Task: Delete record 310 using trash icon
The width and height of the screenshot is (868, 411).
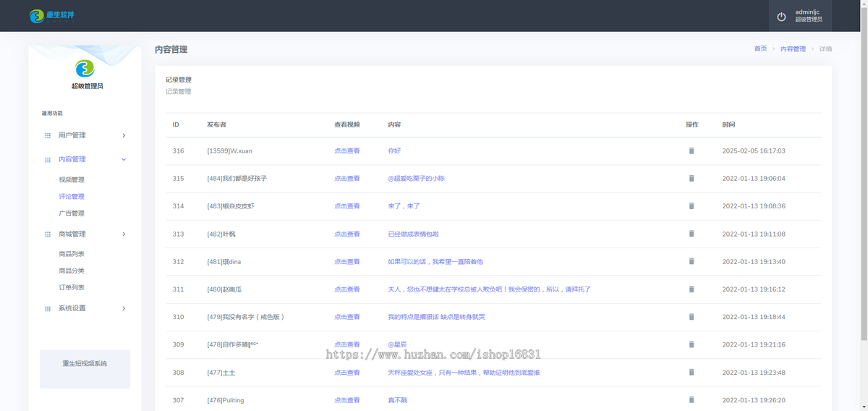Action: click(691, 317)
